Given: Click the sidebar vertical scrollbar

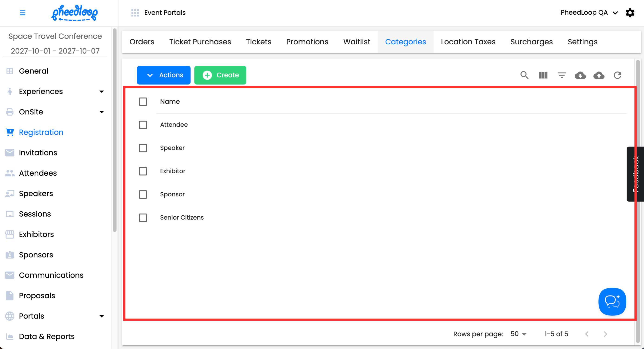Looking at the screenshot, I should (x=115, y=130).
